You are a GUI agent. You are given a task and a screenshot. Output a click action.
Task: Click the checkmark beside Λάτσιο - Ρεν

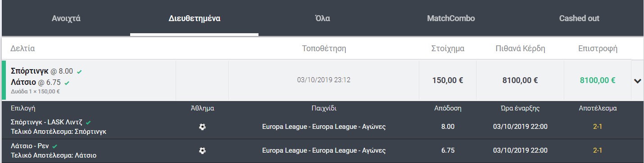click(x=54, y=146)
